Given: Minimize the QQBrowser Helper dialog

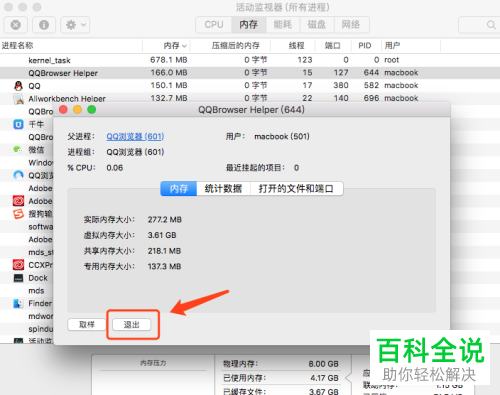Looking at the screenshot, I should point(77,110).
